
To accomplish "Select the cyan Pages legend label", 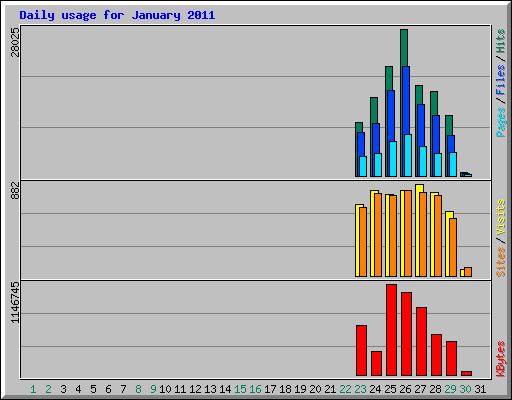I will (x=500, y=122).
